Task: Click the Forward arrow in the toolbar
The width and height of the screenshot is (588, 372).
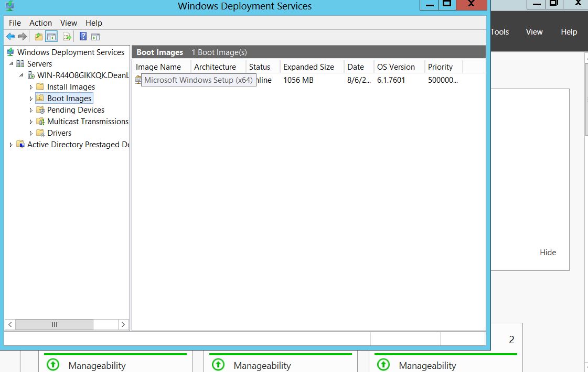Action: pyautogui.click(x=23, y=36)
